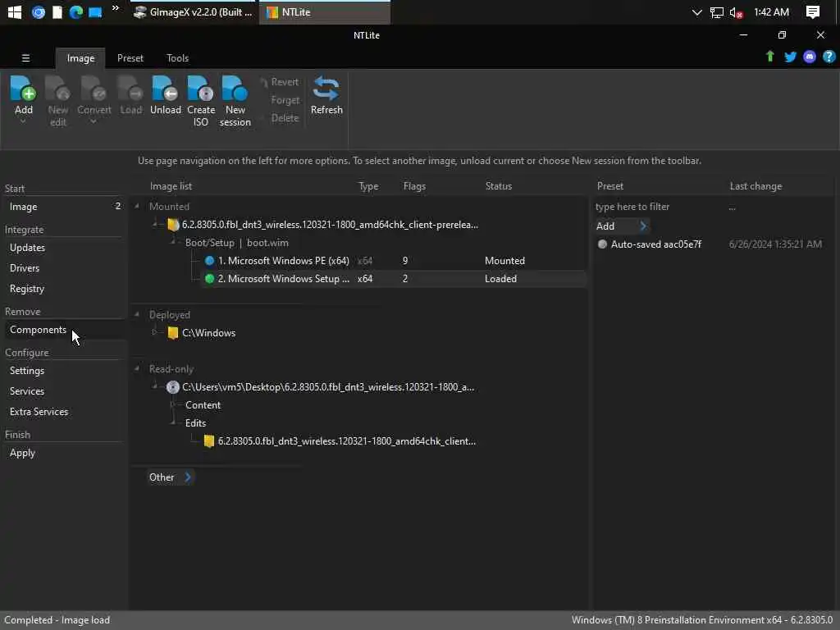Collapse the Deployed group
This screenshot has height=630, width=840.
pos(137,314)
